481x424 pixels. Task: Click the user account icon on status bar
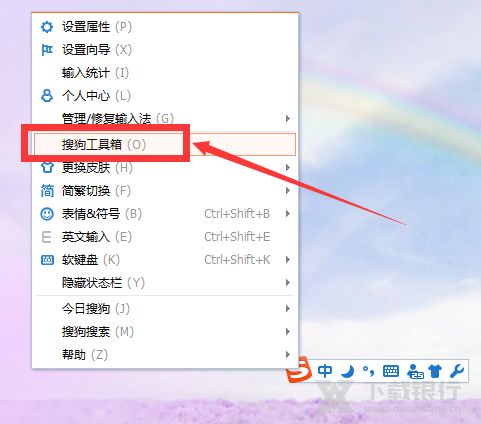pos(415,371)
